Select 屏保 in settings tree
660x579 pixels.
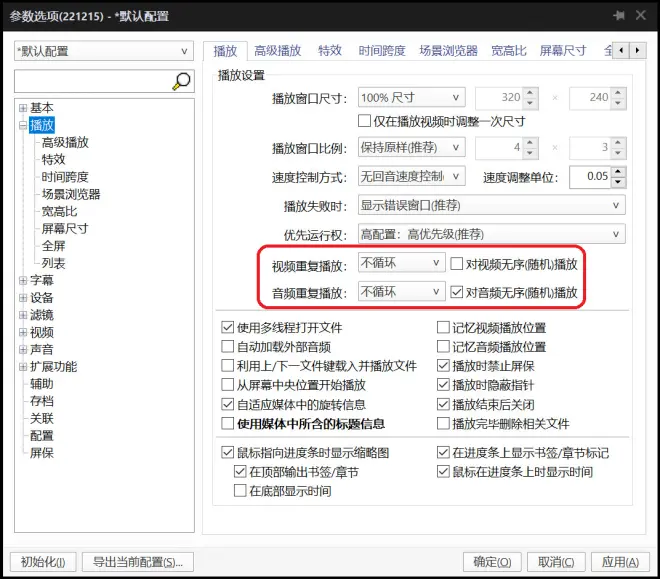42,453
